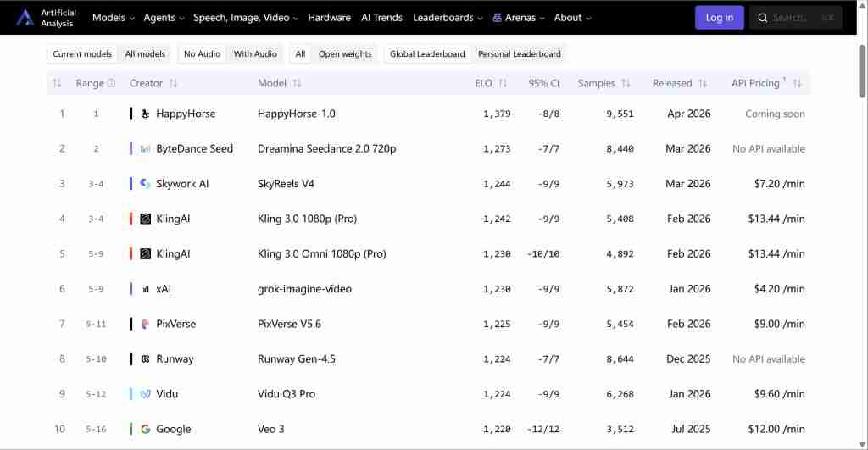Click the sort icon beside Model header
The width and height of the screenshot is (868, 450).
click(x=297, y=83)
